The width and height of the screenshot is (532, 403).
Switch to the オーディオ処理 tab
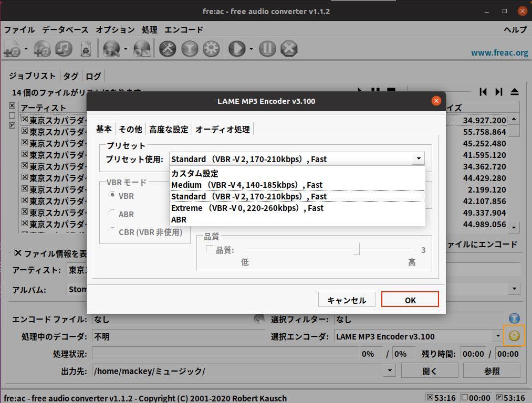tap(223, 129)
